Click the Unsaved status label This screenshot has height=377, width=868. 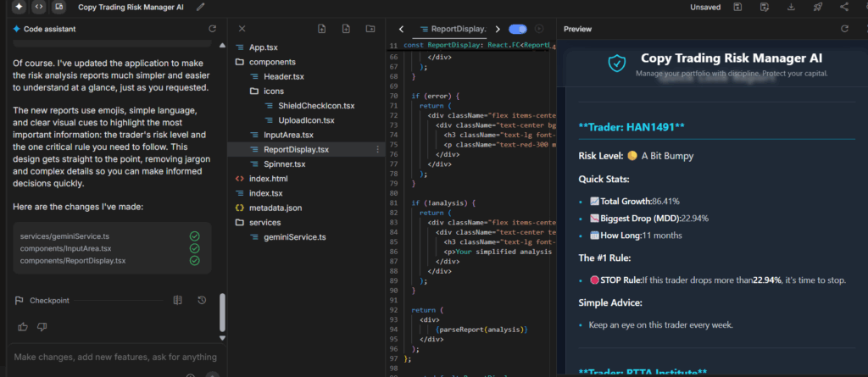(x=705, y=7)
